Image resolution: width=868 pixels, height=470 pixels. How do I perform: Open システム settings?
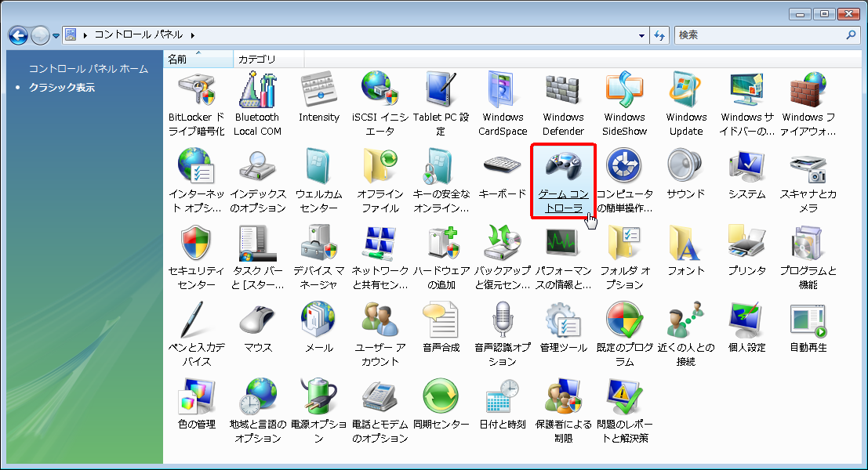coord(746,174)
